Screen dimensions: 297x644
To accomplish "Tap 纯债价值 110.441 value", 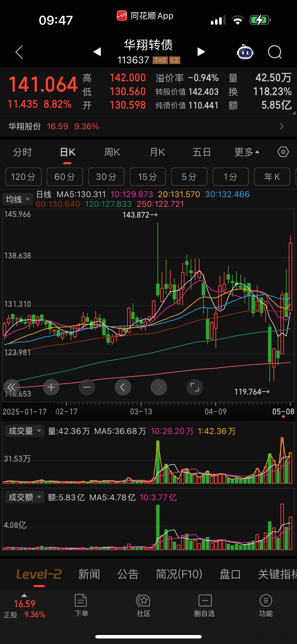I will click(203, 105).
